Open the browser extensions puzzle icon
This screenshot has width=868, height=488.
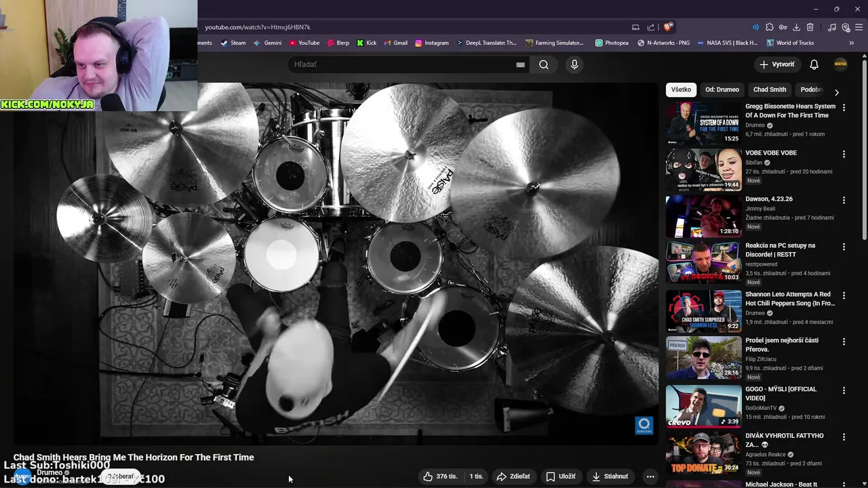coord(769,27)
